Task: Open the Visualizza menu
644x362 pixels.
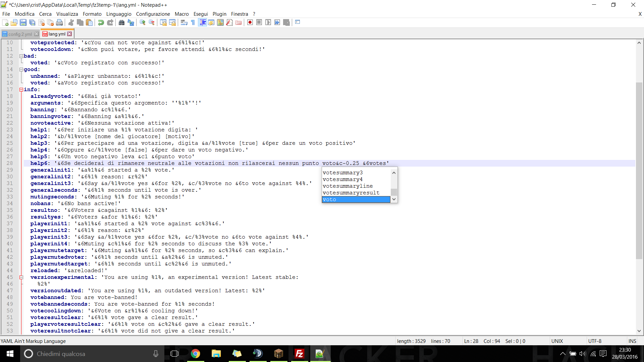Action: pyautogui.click(x=67, y=14)
